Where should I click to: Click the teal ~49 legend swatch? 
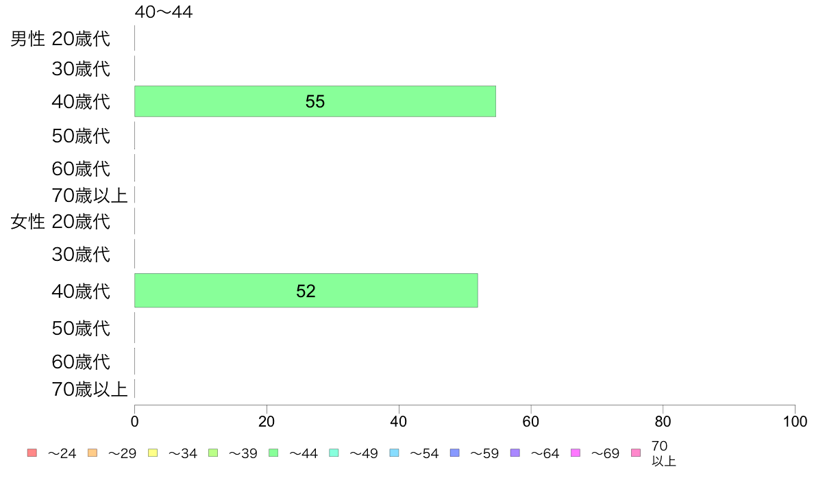coord(334,453)
